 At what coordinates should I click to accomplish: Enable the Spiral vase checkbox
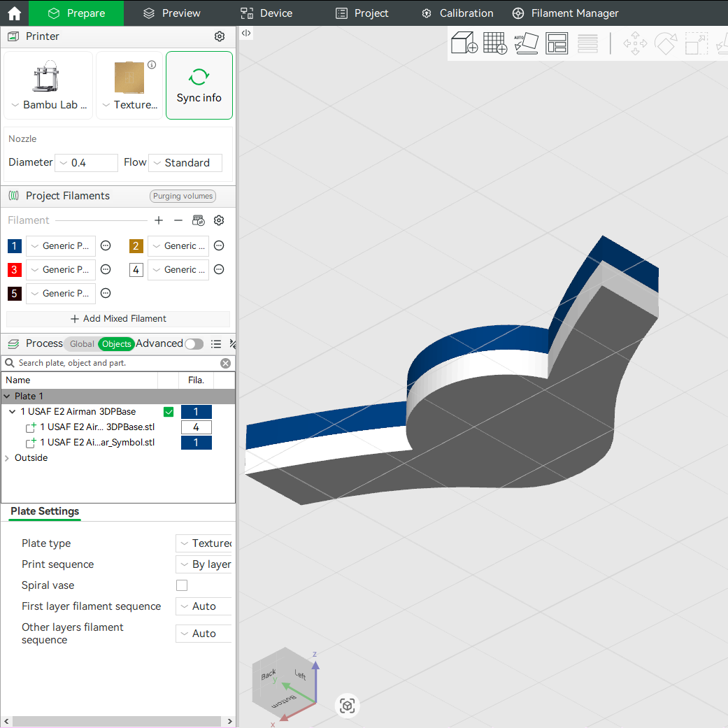[x=182, y=585]
